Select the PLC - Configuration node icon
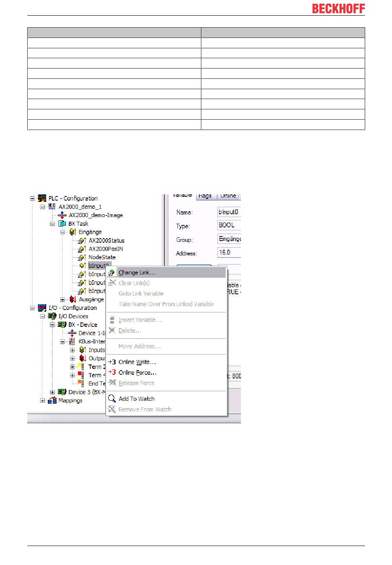 (42, 199)
